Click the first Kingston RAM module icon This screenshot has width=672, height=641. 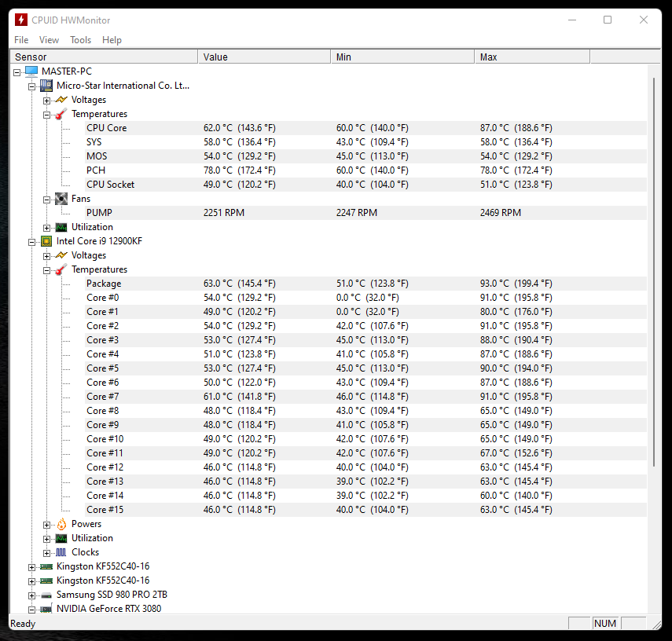tap(46, 567)
